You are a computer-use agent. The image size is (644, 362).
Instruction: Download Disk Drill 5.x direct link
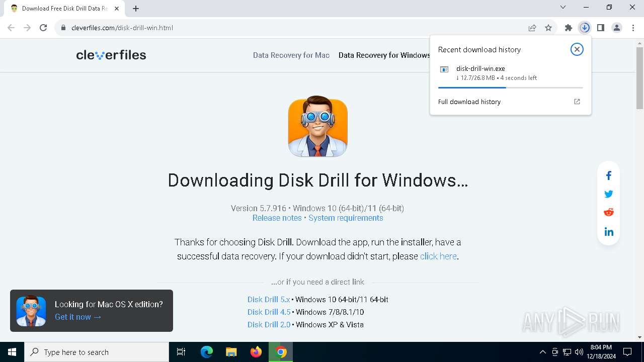pyautogui.click(x=269, y=300)
